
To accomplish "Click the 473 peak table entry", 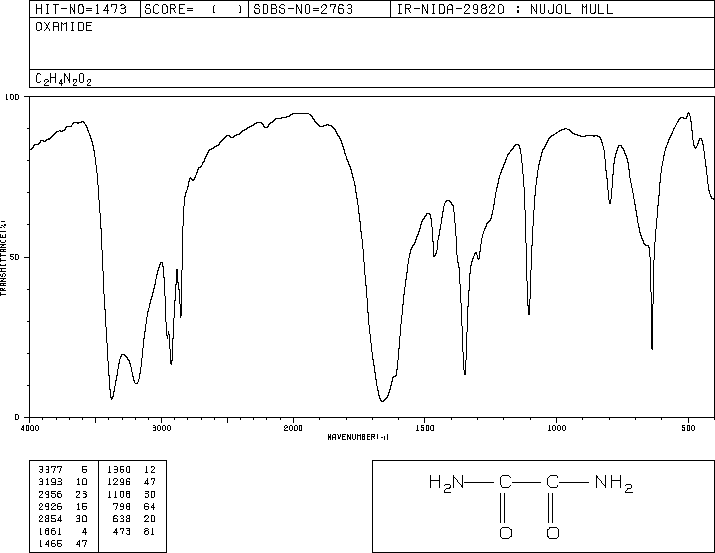I will (x=134, y=532).
